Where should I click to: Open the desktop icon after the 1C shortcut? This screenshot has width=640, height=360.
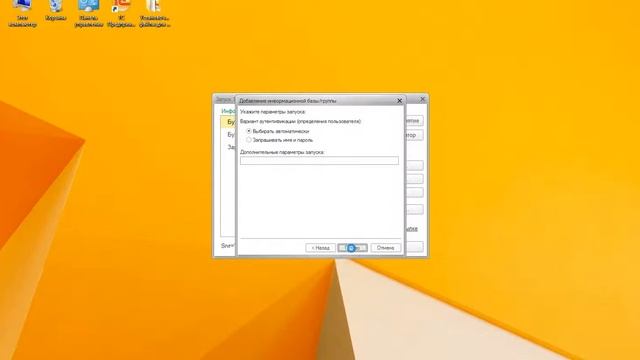point(154,13)
